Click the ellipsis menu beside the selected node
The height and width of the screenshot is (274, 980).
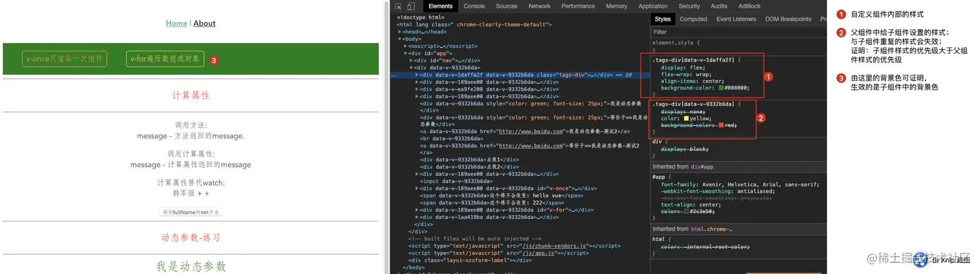point(394,75)
